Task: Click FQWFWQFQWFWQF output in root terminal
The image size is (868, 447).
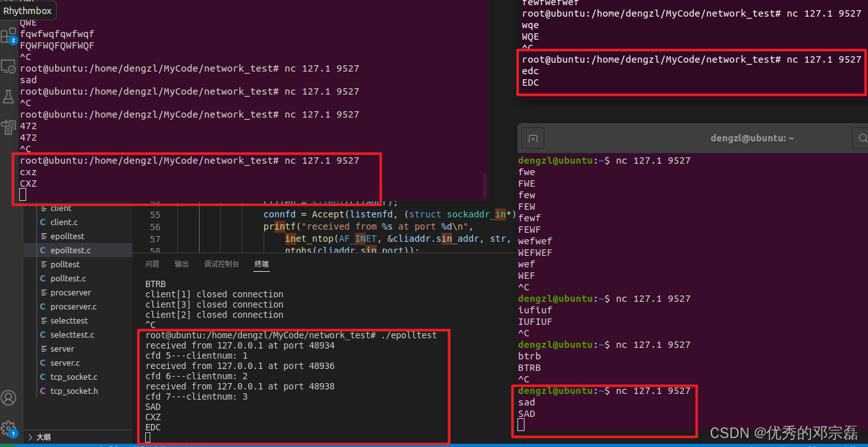Action: (x=57, y=45)
